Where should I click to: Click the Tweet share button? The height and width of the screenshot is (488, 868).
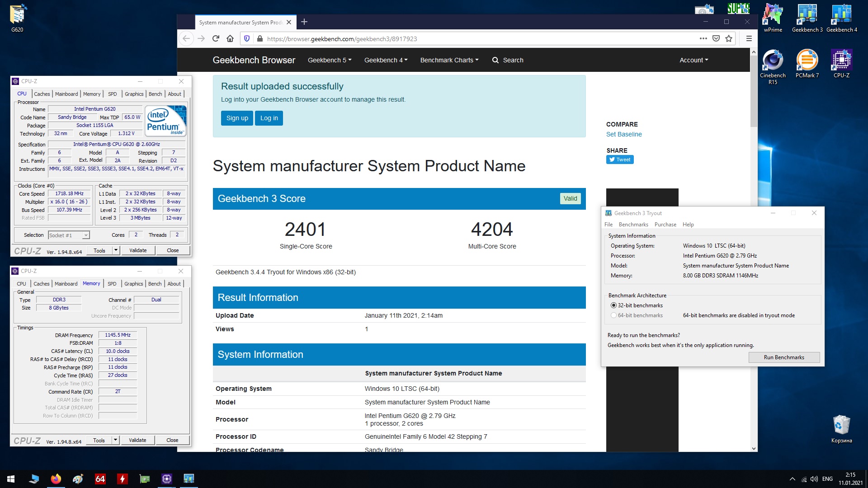click(x=620, y=160)
